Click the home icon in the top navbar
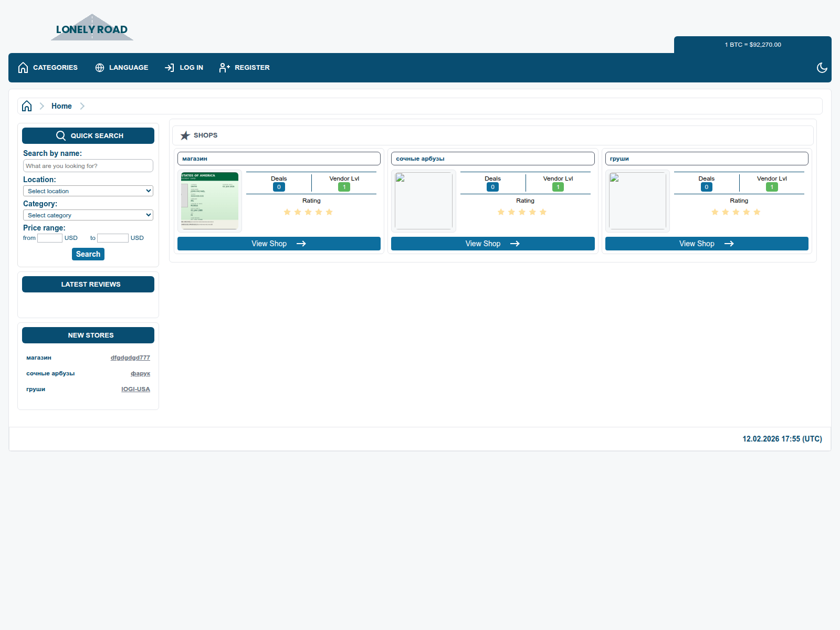 (23, 67)
